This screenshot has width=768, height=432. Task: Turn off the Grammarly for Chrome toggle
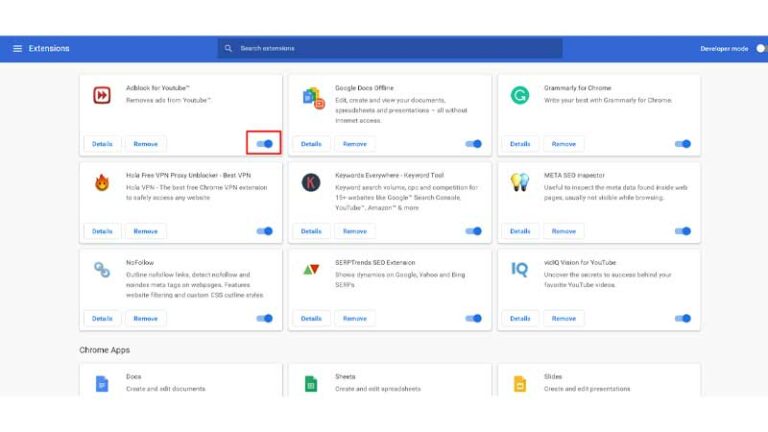(683, 144)
